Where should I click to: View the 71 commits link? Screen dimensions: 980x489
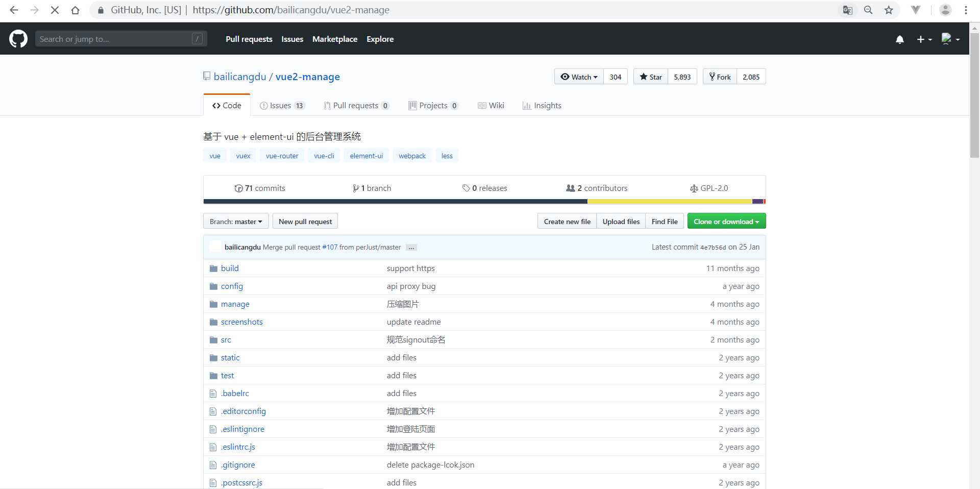260,188
